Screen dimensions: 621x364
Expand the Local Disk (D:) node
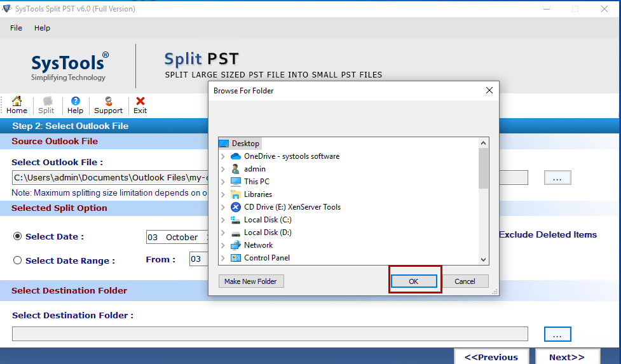tap(223, 233)
